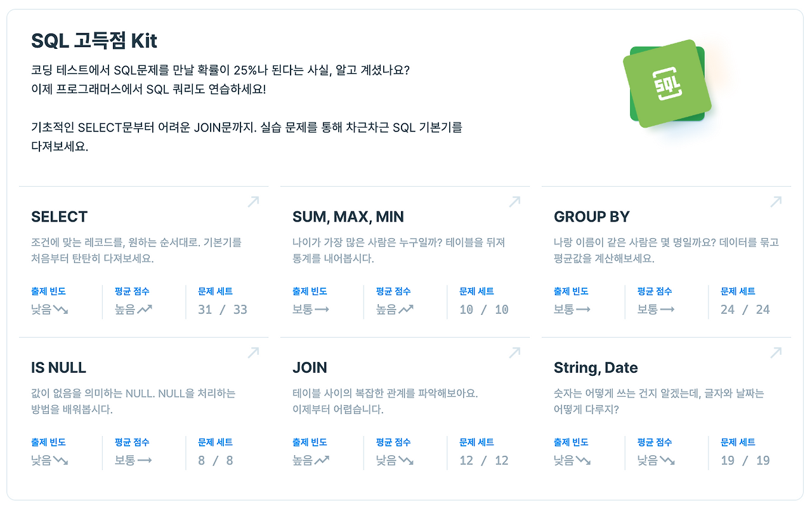Click the 31 / 33 problem set count
This screenshot has height=513, width=812.
(x=223, y=310)
